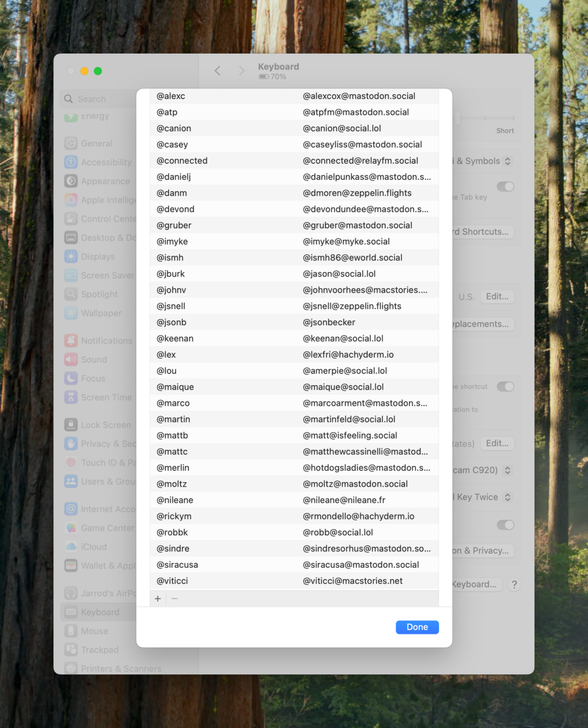The height and width of the screenshot is (728, 588).
Task: Click the Privacy button near the bottom
Action: pos(483,551)
